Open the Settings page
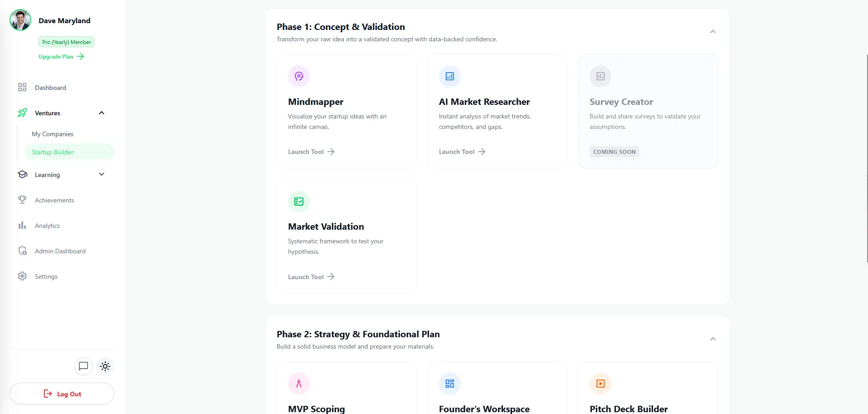Image resolution: width=868 pixels, height=414 pixels. point(62,276)
